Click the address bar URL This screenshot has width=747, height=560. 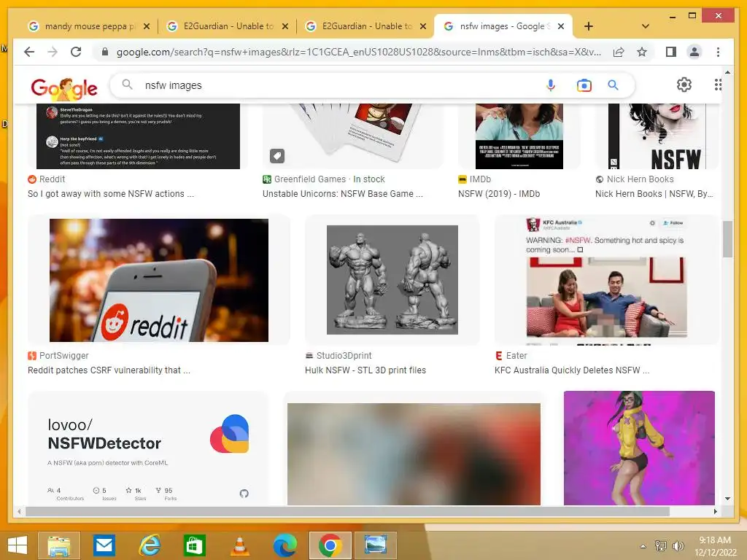pyautogui.click(x=358, y=52)
